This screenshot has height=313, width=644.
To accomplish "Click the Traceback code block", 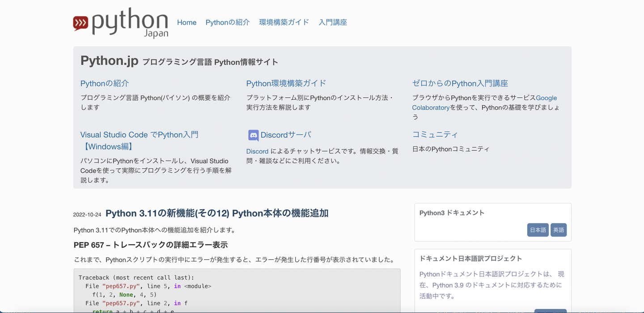I will coord(237,291).
